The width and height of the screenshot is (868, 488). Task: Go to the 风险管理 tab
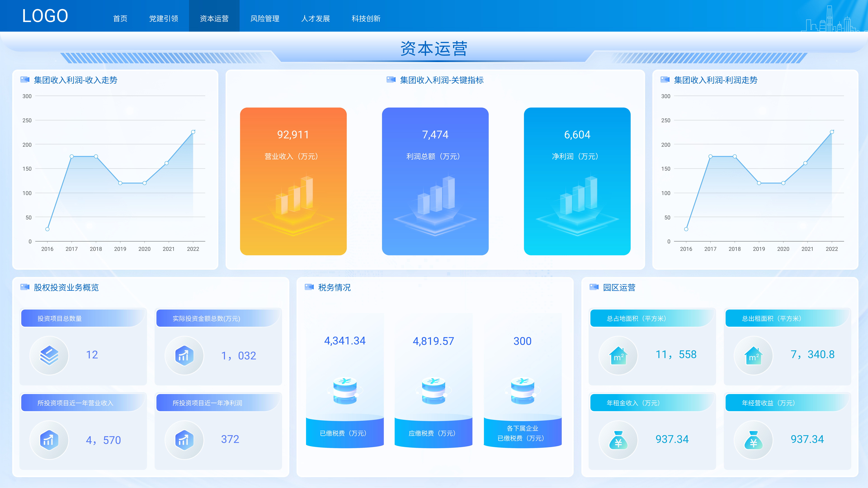pos(265,19)
